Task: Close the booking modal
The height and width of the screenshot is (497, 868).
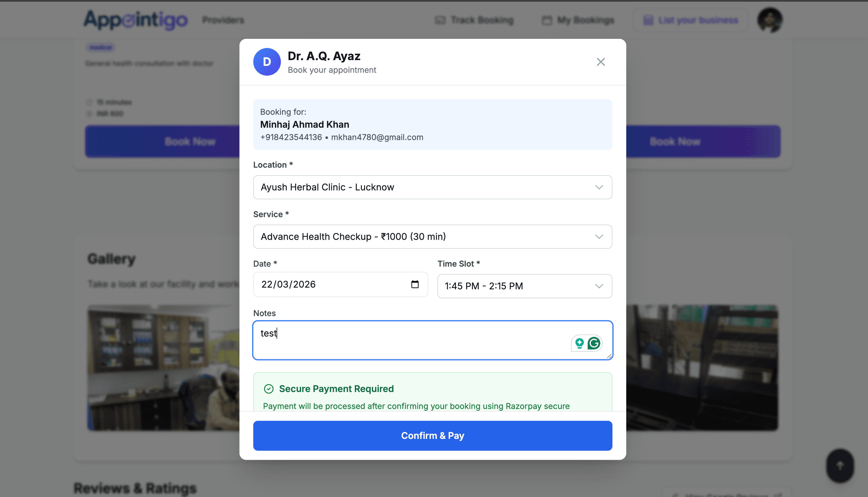Action: (x=601, y=62)
